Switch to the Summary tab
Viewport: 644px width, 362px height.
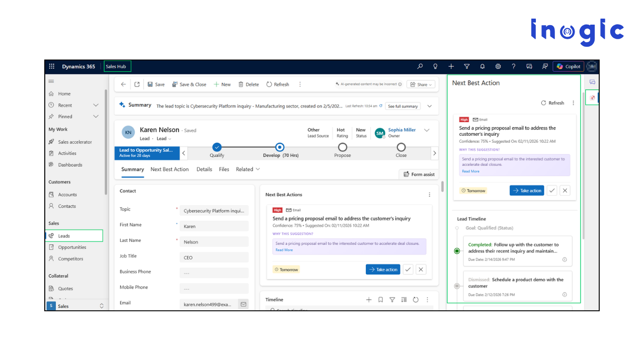click(133, 169)
